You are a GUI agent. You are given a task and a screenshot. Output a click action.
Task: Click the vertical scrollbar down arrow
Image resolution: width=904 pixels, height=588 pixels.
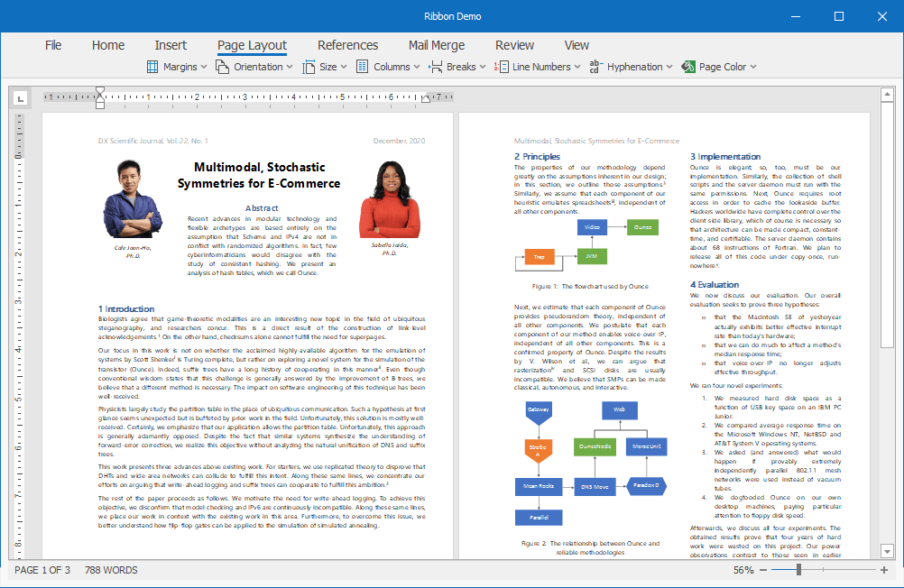(x=887, y=550)
